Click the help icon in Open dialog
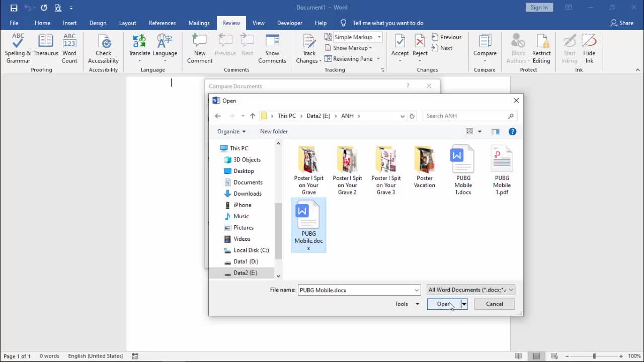Viewport: 644px width, 362px height. tap(512, 132)
